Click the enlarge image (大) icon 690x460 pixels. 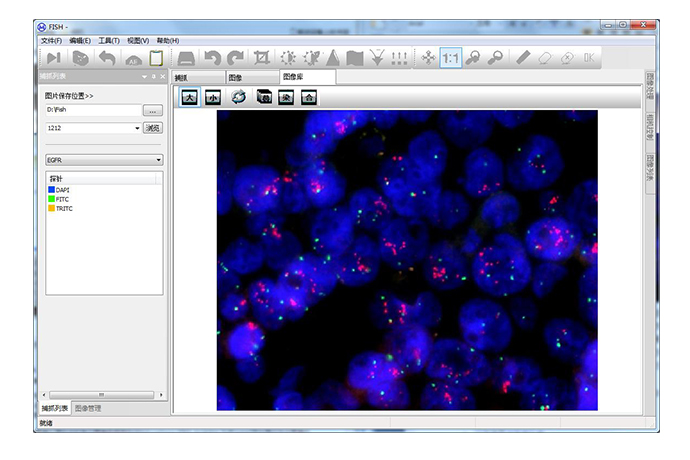point(187,97)
